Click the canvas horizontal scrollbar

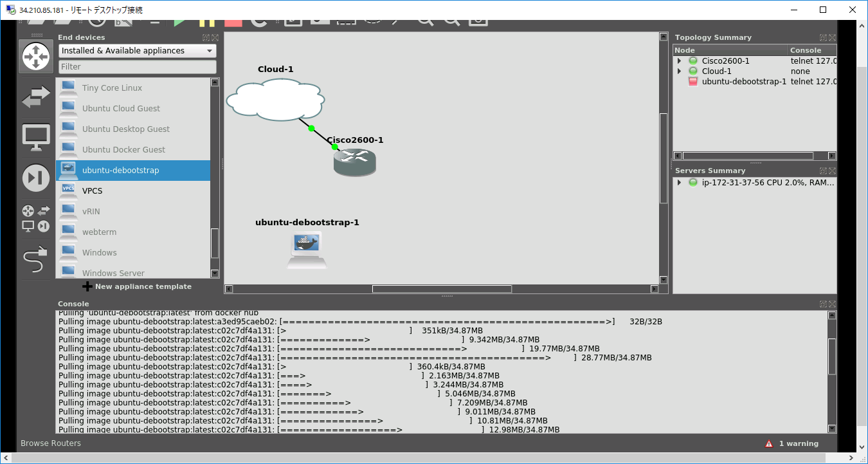point(442,289)
